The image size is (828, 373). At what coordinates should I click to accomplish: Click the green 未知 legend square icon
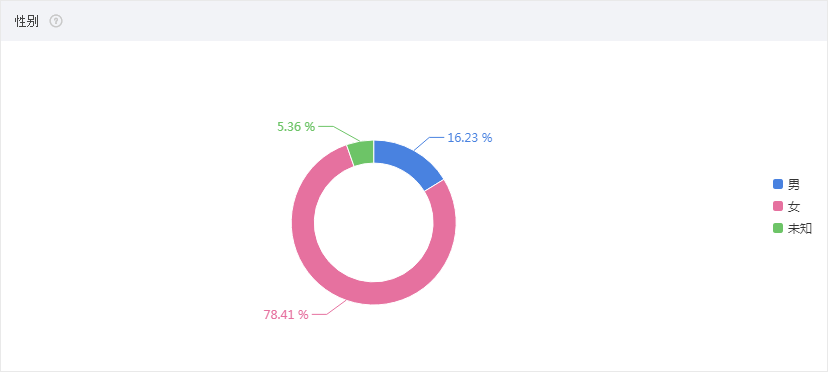778,228
